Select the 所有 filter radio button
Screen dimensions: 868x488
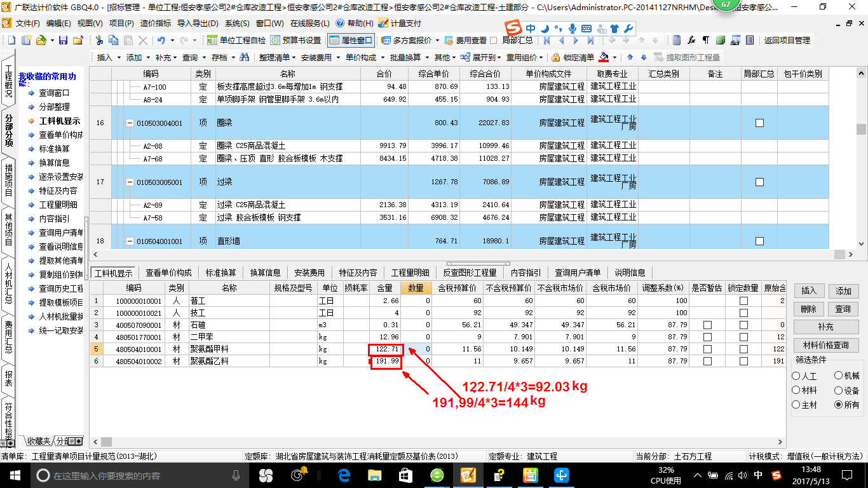click(839, 405)
